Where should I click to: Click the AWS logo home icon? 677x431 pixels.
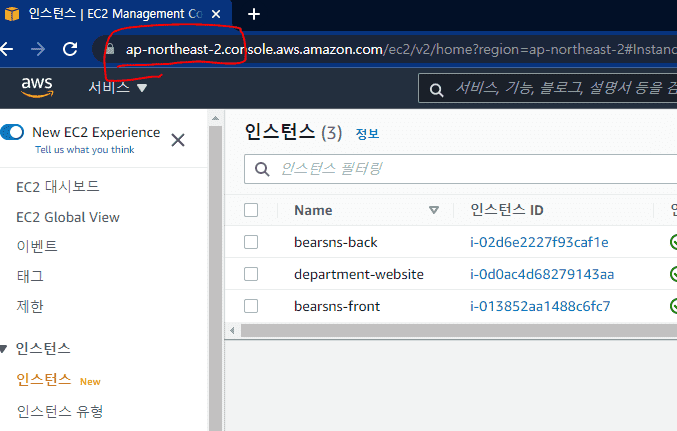(37, 87)
